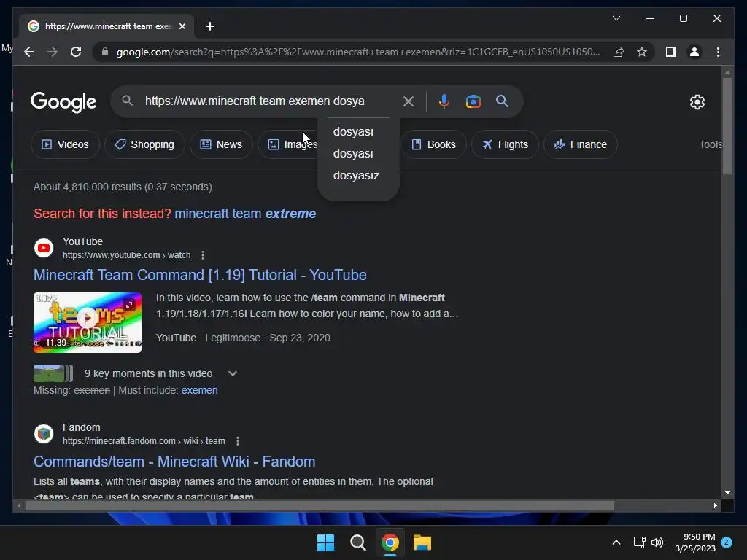Open Minecraft Team Command Tutorial YouTube result
The width and height of the screenshot is (747, 560).
pos(200,275)
